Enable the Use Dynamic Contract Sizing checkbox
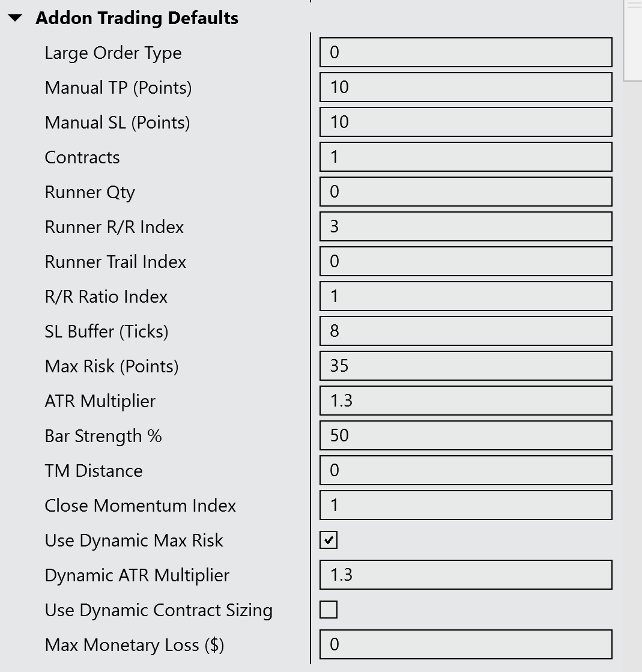Image resolution: width=642 pixels, height=672 pixels. [329, 610]
